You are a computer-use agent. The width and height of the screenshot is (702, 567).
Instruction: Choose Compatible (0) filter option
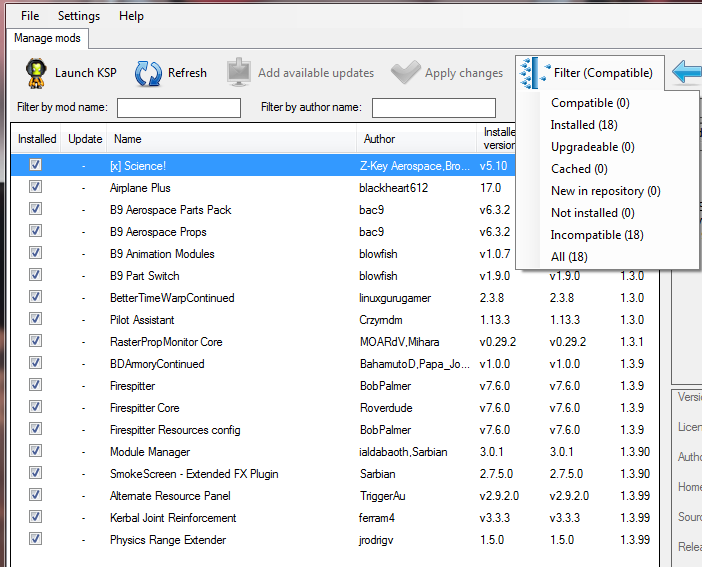[x=590, y=103]
